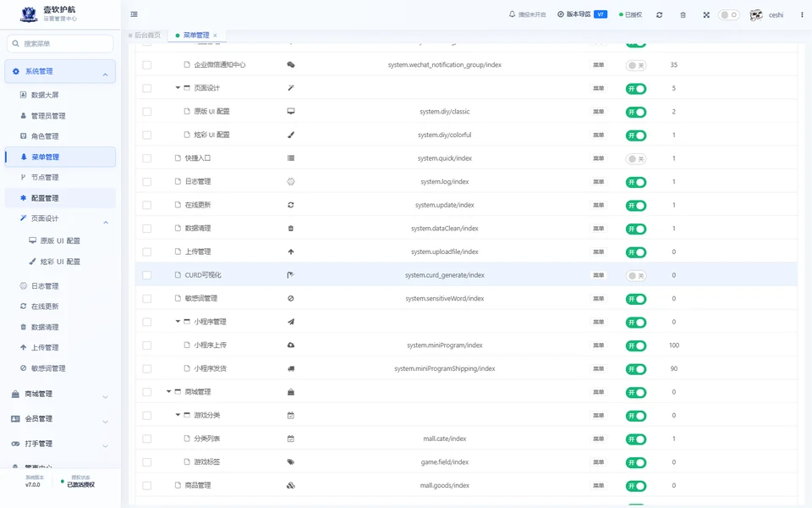The width and height of the screenshot is (812, 508).
Task: Turn off the 日志管理 status switch
Action: 636,182
